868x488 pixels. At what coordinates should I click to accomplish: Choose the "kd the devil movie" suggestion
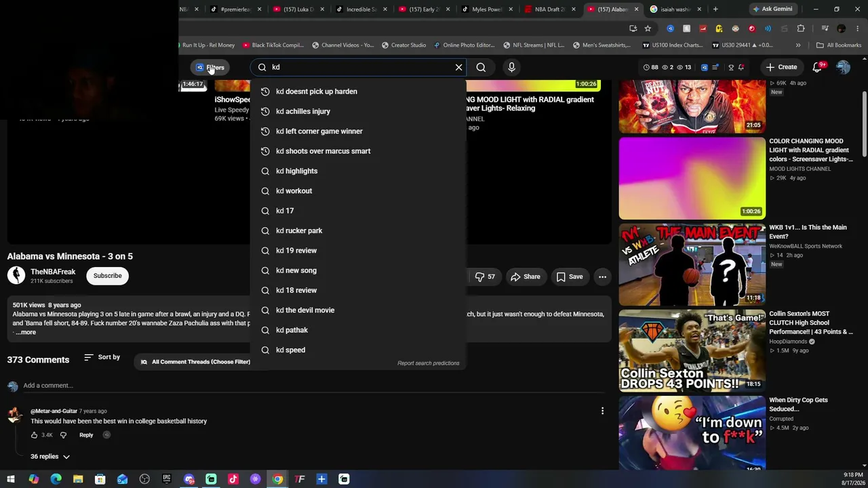[x=358, y=310]
